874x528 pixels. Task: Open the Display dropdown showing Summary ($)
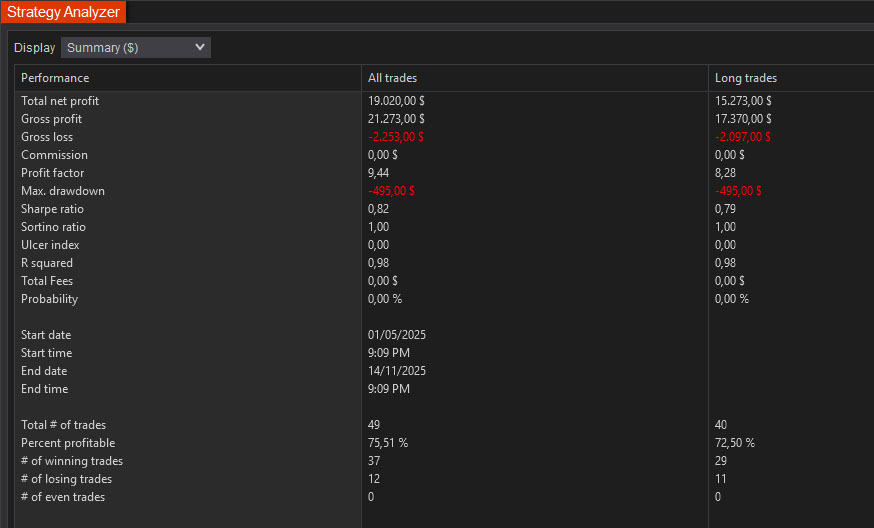coord(136,48)
